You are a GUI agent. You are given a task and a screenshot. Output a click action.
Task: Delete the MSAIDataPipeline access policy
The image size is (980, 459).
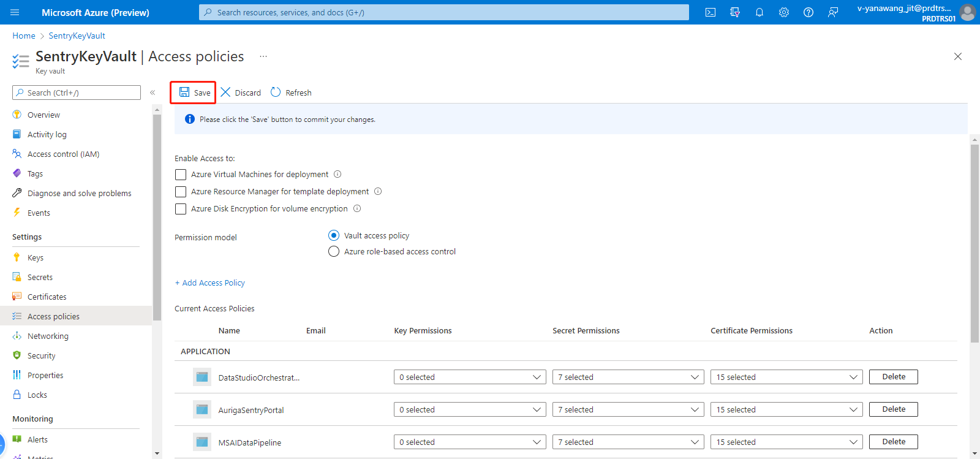894,442
